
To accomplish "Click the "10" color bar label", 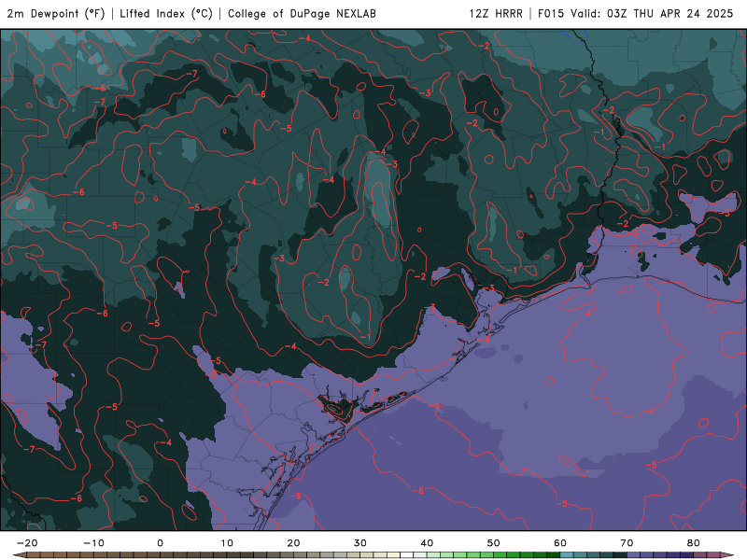I will (227, 543).
